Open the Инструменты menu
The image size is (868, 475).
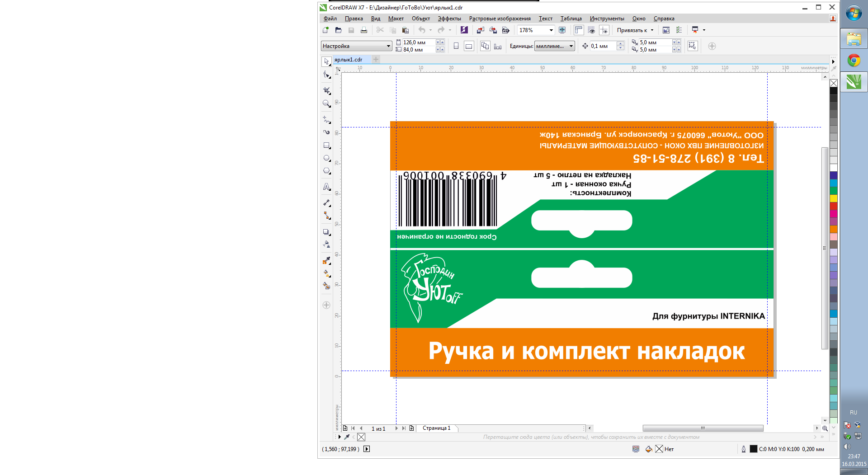[x=607, y=19]
